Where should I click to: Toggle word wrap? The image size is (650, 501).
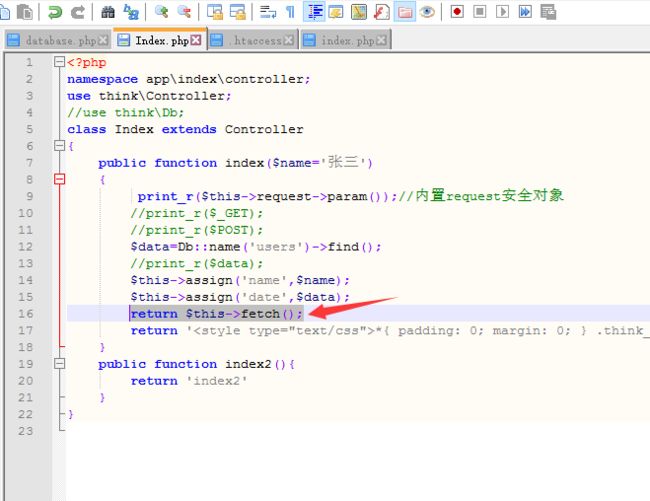coord(268,12)
